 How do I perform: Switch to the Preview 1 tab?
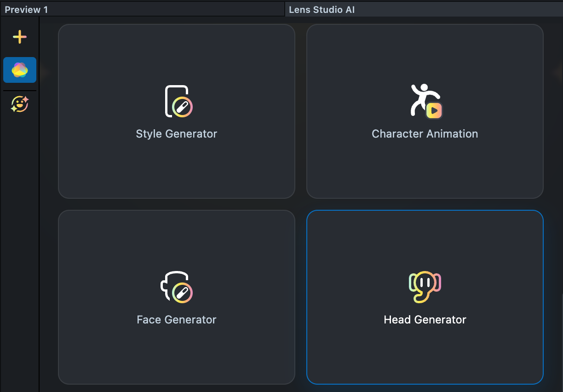26,10
